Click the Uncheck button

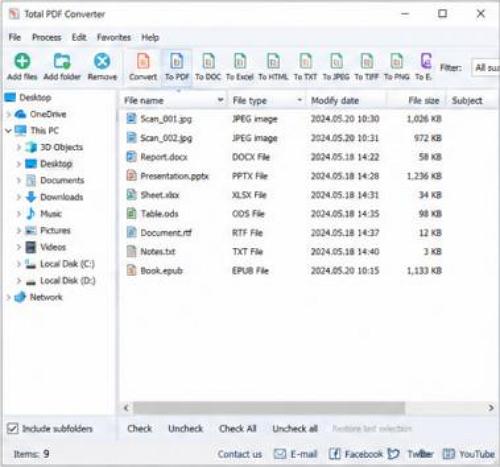pyautogui.click(x=185, y=428)
